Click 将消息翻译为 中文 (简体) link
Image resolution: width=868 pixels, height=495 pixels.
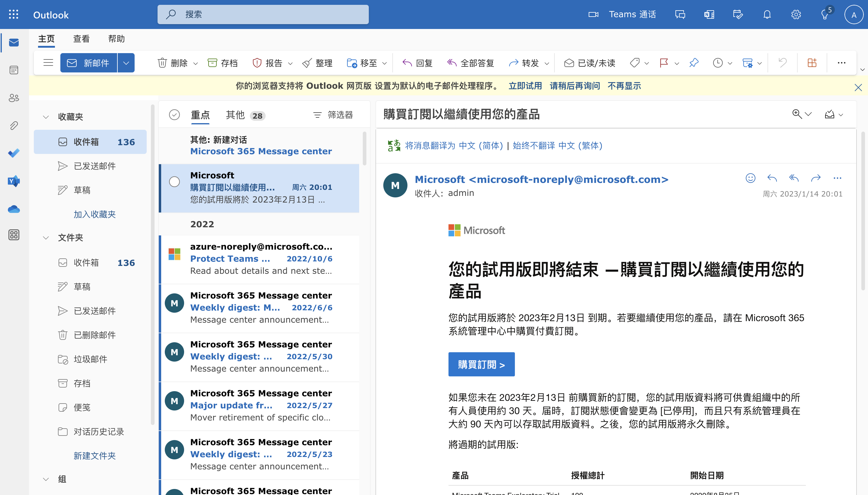(x=454, y=145)
